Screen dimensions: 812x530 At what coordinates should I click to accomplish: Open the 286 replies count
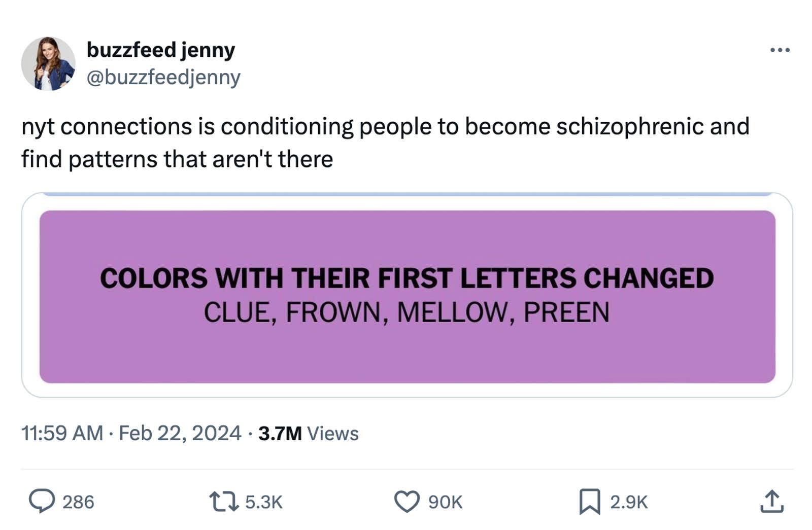(x=79, y=503)
